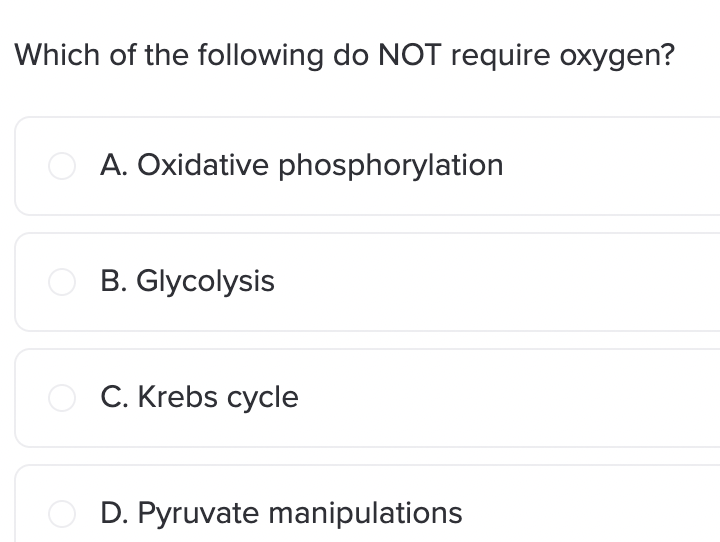The height and width of the screenshot is (542, 720).
Task: Click the question text about oxygen
Action: [344, 56]
